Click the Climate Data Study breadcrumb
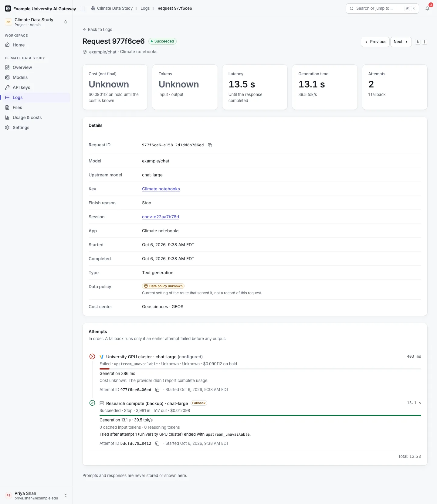Viewport: 437px width, 504px height. coord(115,8)
